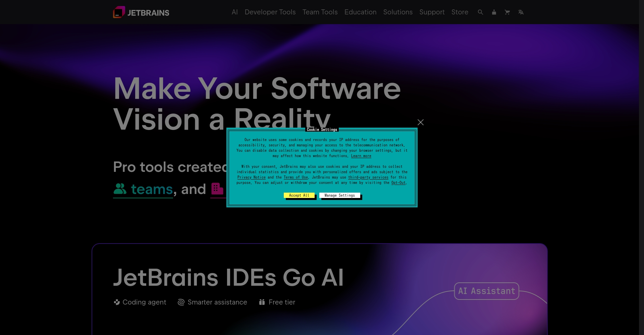Open the Team Tools menu

[320, 12]
